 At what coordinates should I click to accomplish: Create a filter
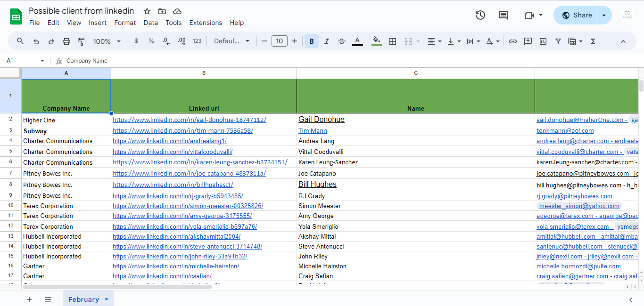pos(558,41)
